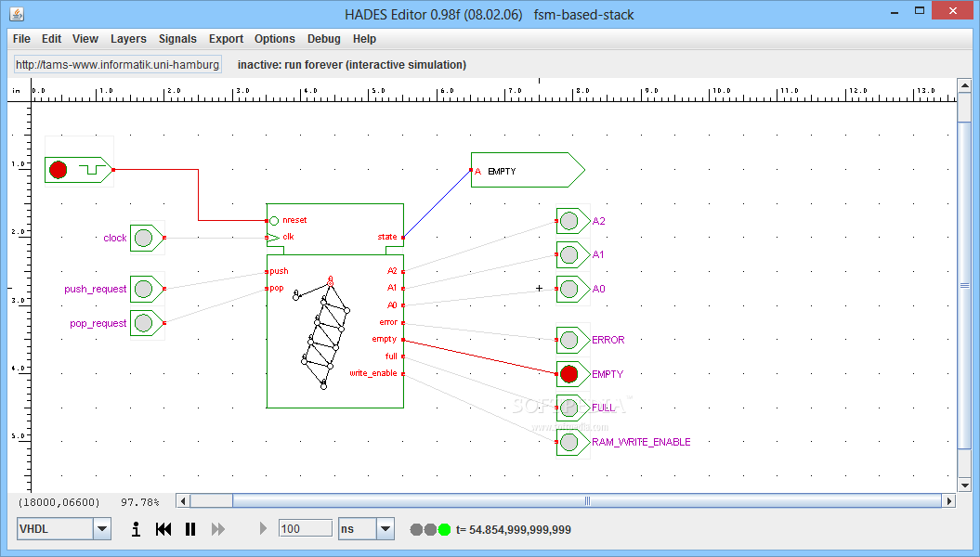Screen dimensions: 980x557
Task: Click the zoom percentage 97.78%
Action: coord(140,502)
